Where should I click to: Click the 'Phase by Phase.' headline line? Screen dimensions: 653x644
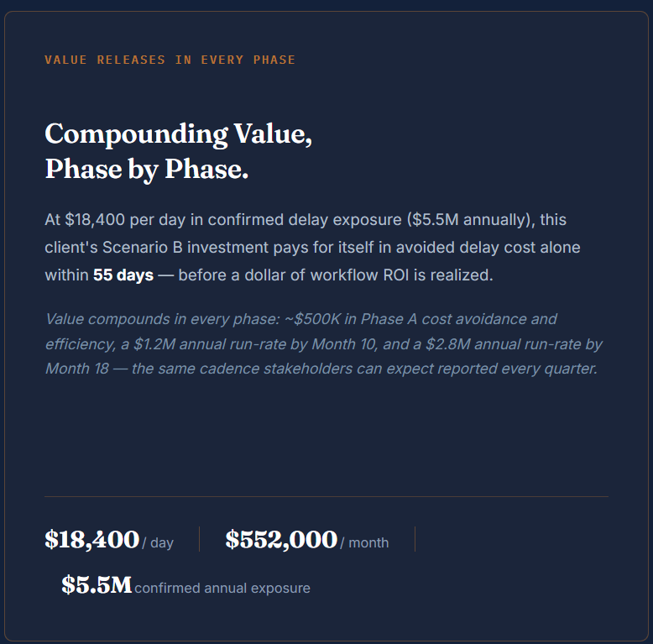click(147, 170)
